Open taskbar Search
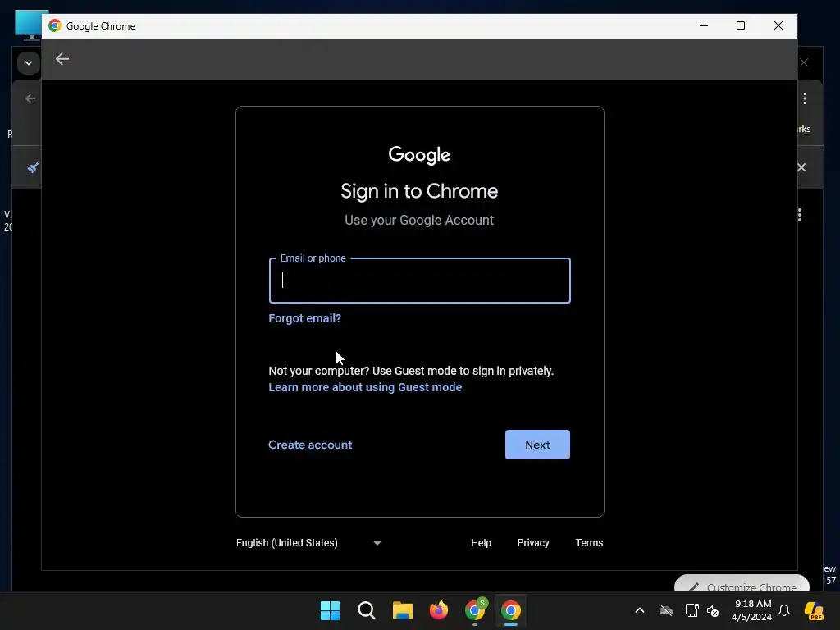The height and width of the screenshot is (630, 840). pyautogui.click(x=367, y=610)
